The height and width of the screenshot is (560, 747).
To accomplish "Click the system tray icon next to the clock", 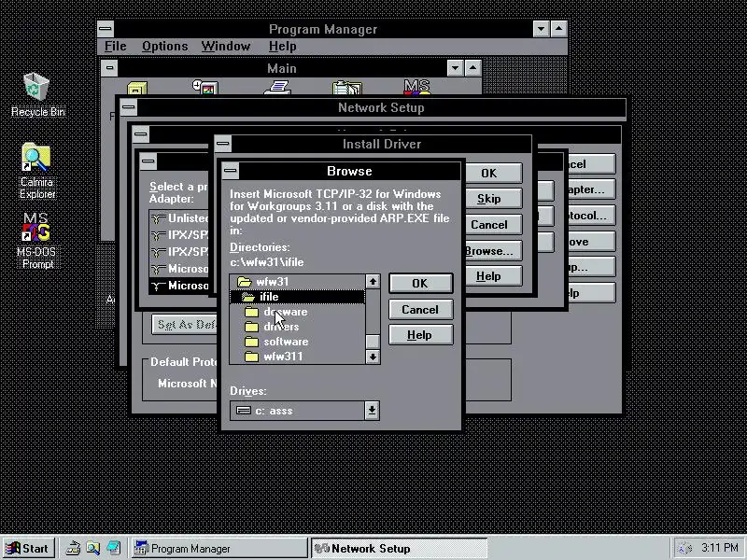I will click(685, 548).
